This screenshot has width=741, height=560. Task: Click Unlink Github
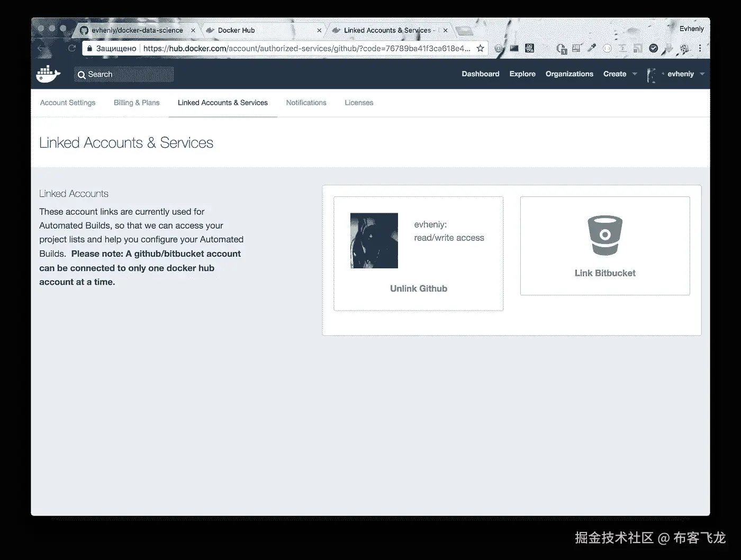(419, 288)
